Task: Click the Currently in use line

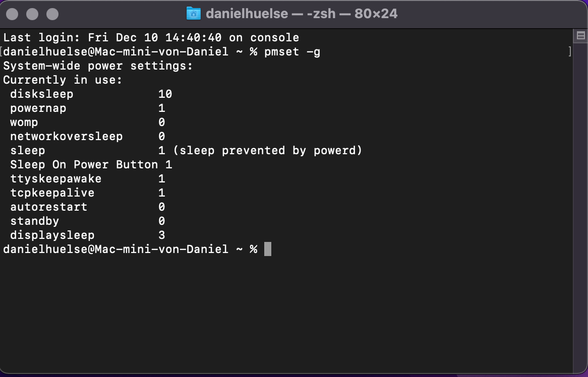Action: pos(63,80)
